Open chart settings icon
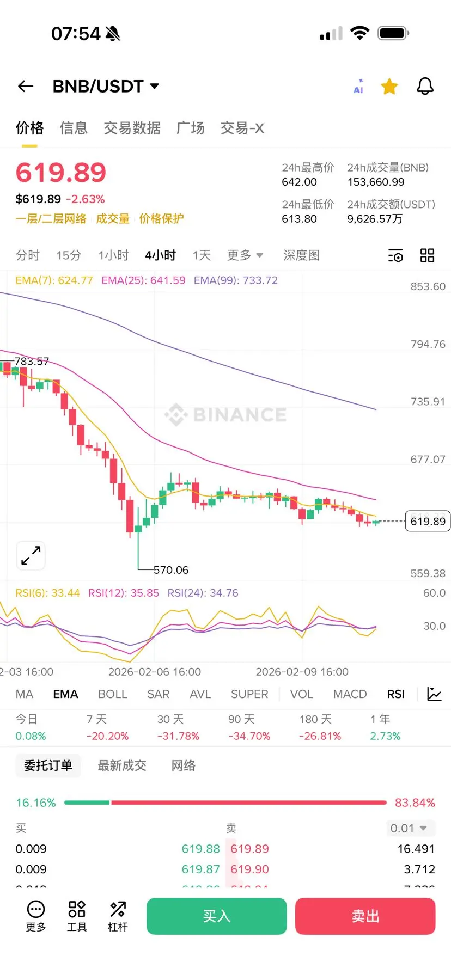Image resolution: width=451 pixels, height=980 pixels. pyautogui.click(x=395, y=255)
